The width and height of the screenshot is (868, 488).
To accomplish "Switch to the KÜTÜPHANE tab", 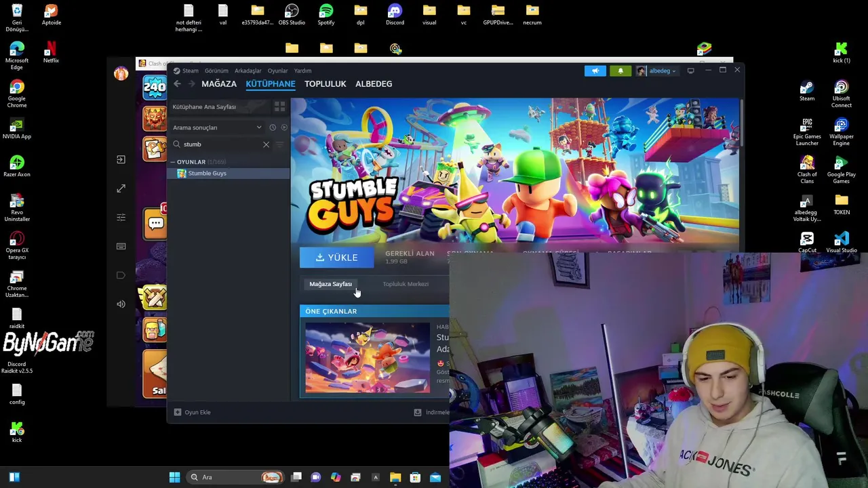I will tap(271, 84).
